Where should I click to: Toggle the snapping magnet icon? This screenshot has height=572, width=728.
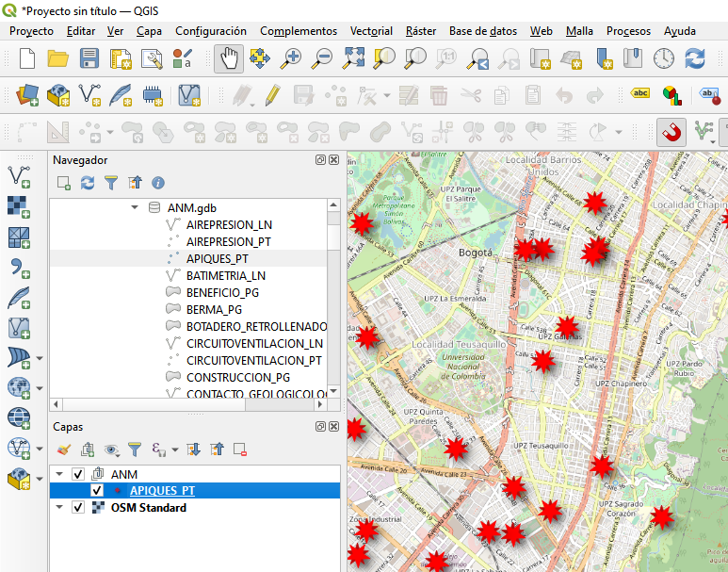[671, 133]
